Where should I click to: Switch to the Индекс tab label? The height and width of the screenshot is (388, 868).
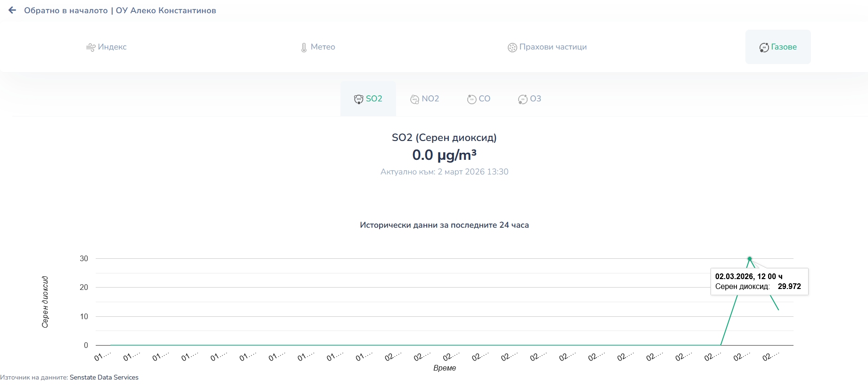[x=112, y=47]
